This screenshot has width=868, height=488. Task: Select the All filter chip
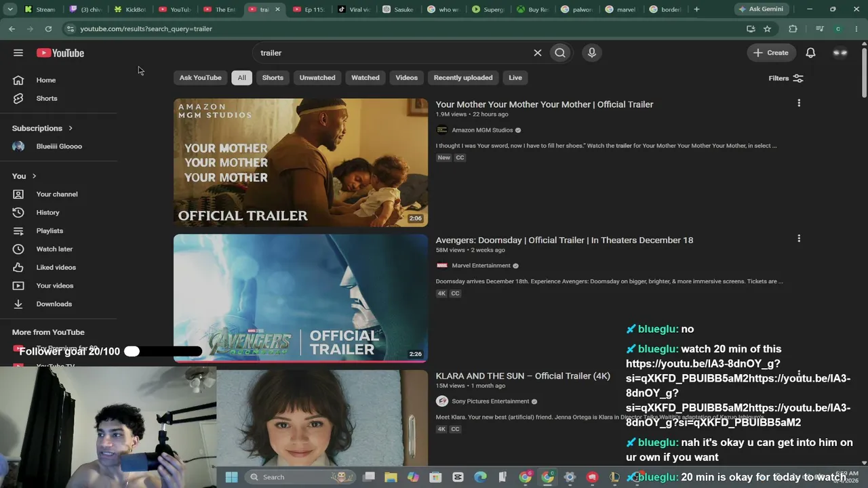(x=241, y=78)
